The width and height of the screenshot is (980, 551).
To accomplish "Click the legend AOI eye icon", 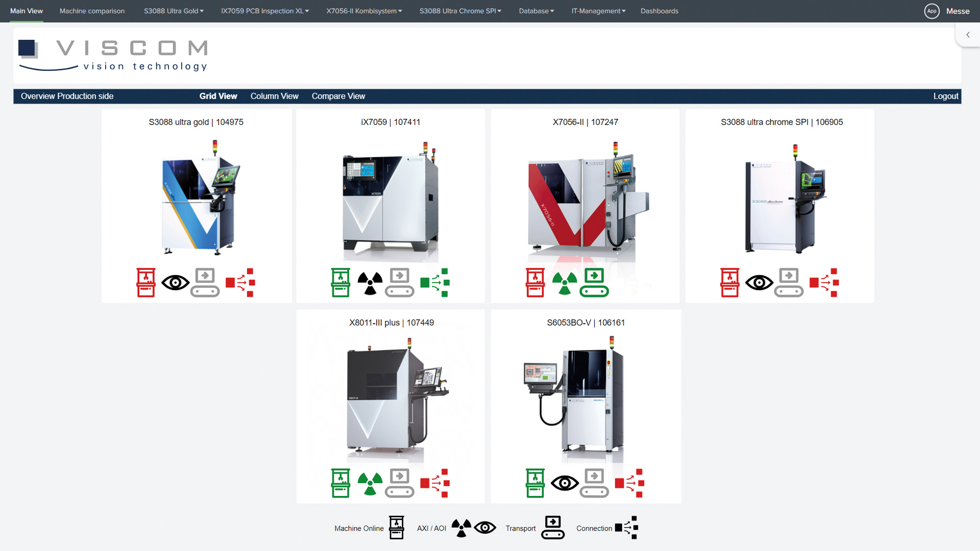I will (x=485, y=528).
